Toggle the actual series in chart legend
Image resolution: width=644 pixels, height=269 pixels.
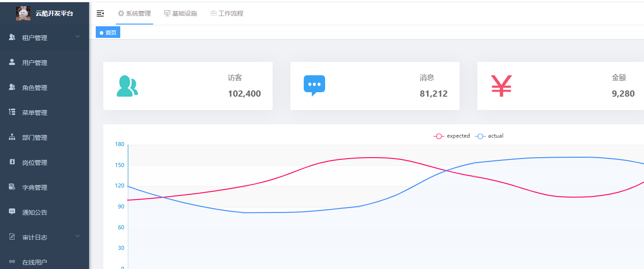coord(489,136)
